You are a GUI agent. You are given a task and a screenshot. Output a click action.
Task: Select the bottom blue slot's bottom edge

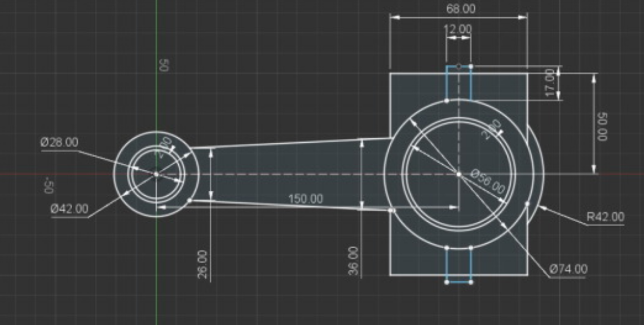pyautogui.click(x=458, y=282)
